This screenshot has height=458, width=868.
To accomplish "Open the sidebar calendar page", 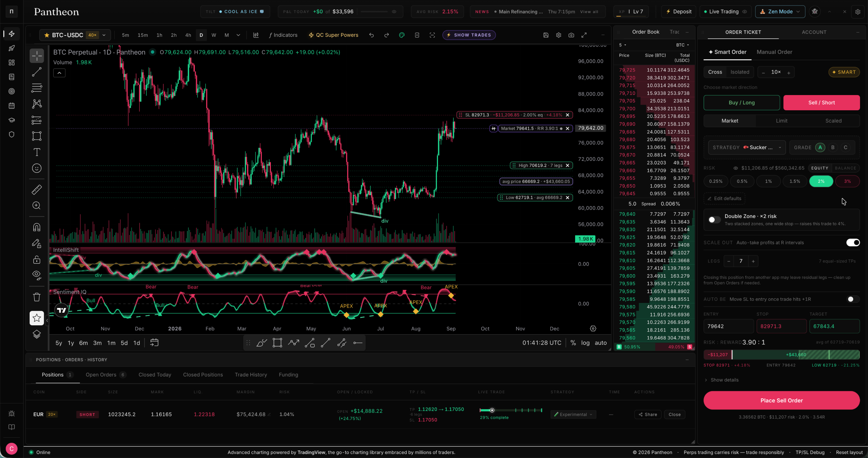I will pyautogui.click(x=12, y=106).
